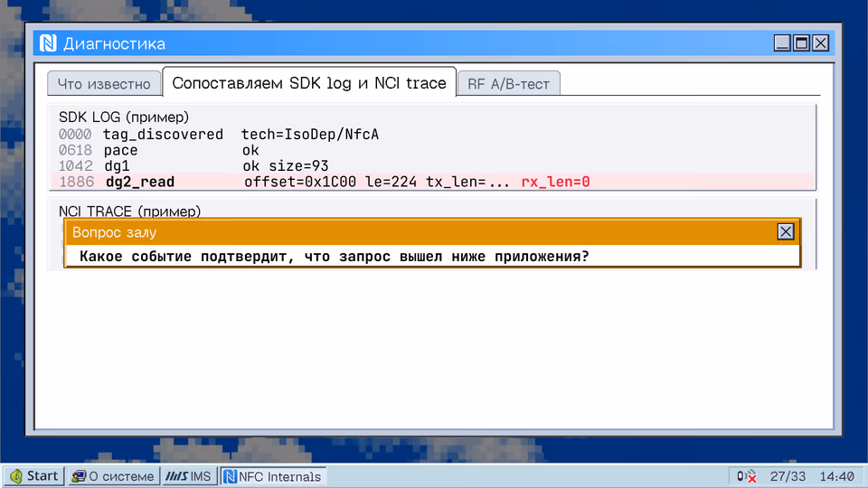
Task: Click the Start button shield icon
Action: [16, 476]
